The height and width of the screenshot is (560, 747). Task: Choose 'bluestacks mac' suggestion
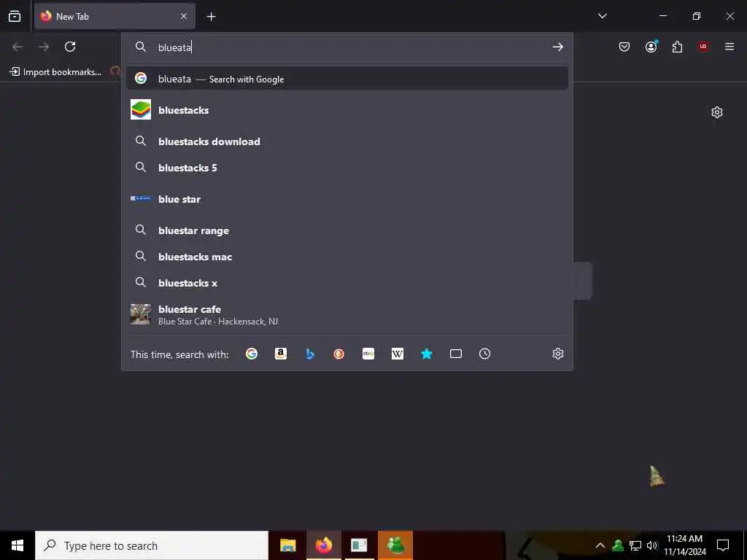click(347, 257)
